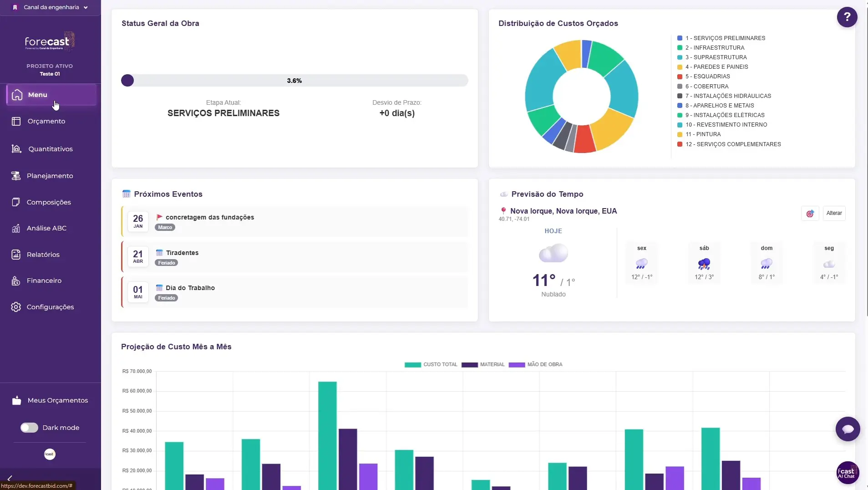Click the Análise ABC chart icon
868x490 pixels.
(16, 229)
